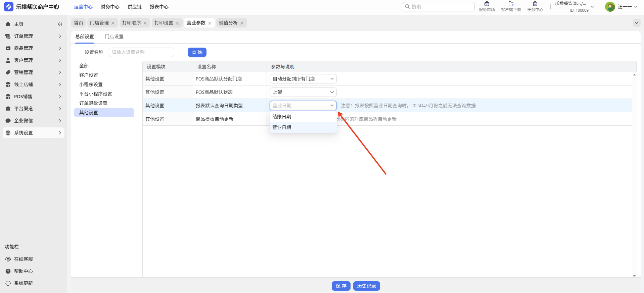The image size is (644, 293).
Task: Click the 保存 button
Action: [x=341, y=286]
